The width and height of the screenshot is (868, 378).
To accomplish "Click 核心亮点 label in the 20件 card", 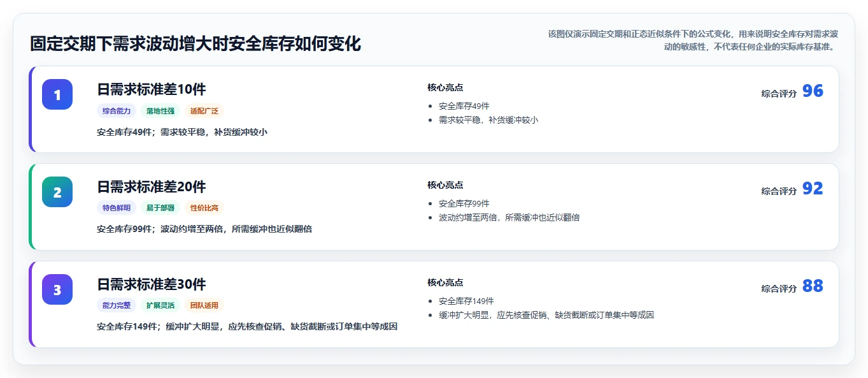I will (445, 185).
